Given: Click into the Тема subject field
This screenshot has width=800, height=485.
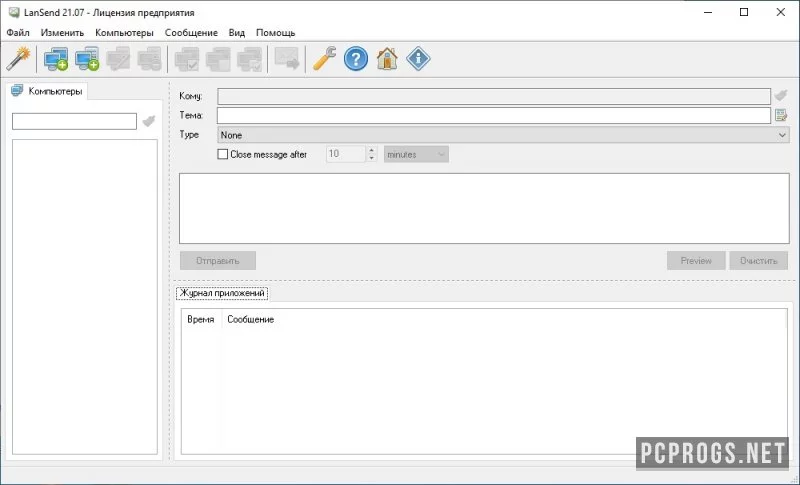Looking at the screenshot, I should click(494, 115).
